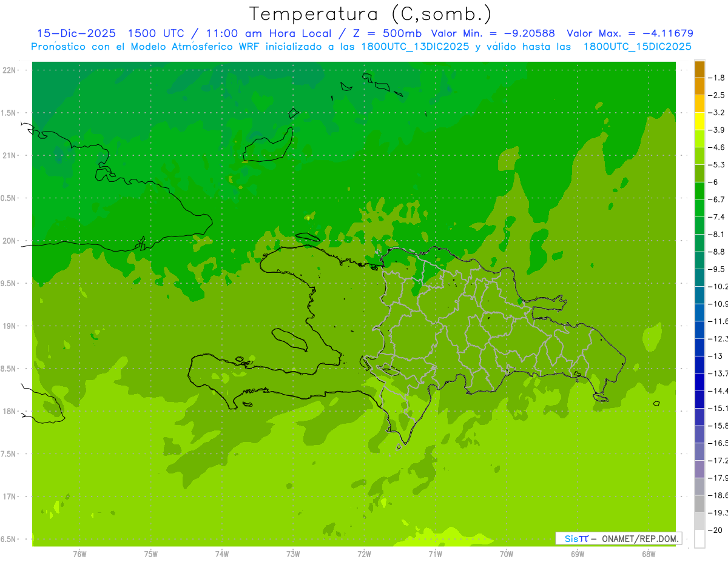This screenshot has height=562, width=728.
Task: Click the '17N' latitude label
Action: 10,497
